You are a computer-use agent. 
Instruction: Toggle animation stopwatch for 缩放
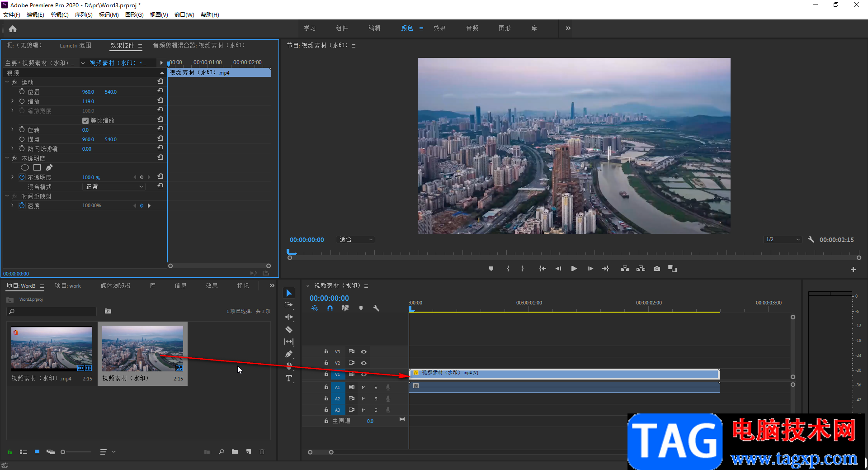[22, 101]
